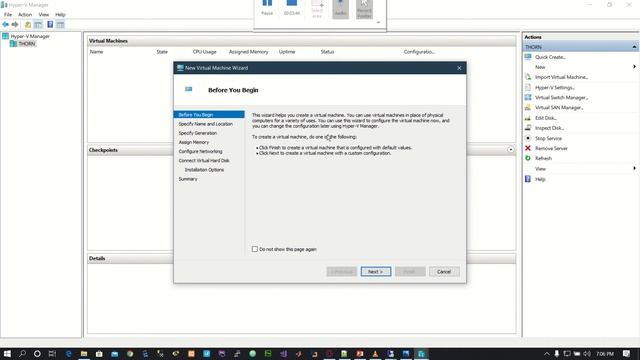This screenshot has height=360, width=640.
Task: Click the Cancel button in the wizard
Action: [x=444, y=271]
